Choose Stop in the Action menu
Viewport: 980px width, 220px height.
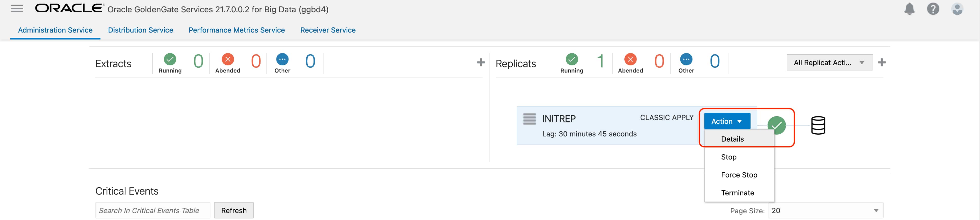(x=728, y=157)
